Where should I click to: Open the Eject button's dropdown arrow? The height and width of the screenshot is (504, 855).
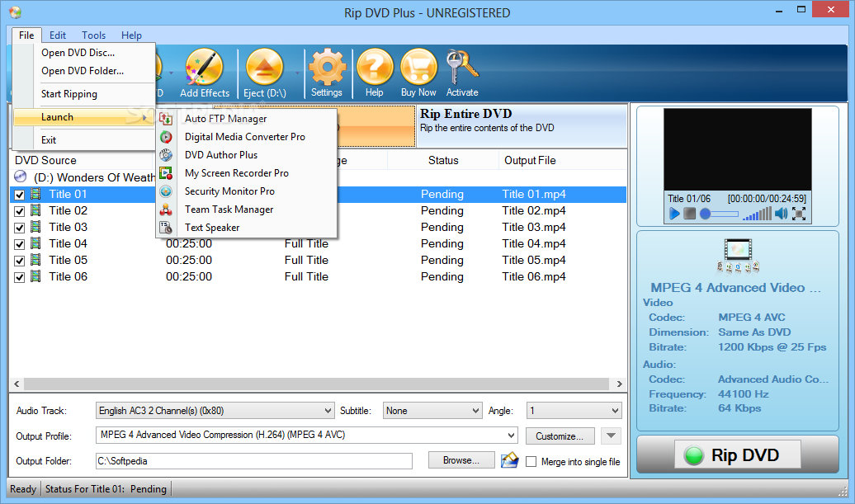(x=297, y=73)
